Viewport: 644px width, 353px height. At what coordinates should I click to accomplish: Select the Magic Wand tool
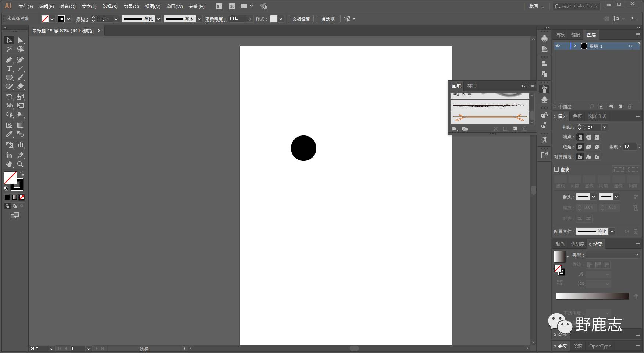click(9, 49)
